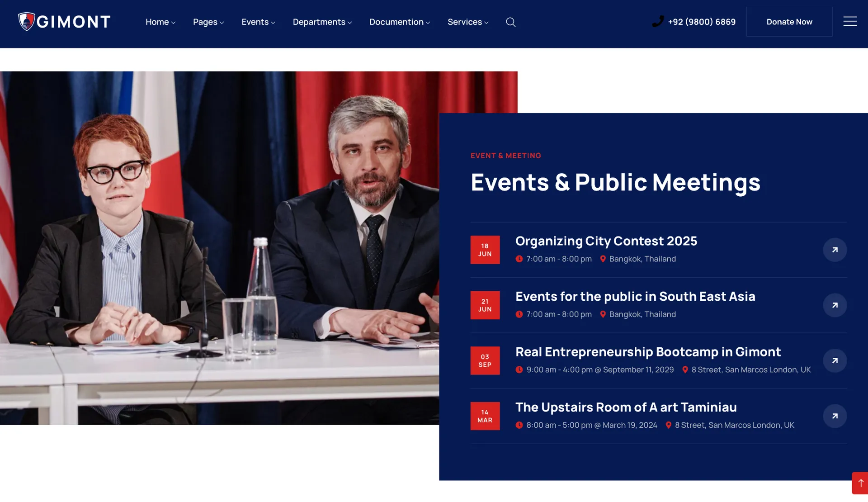Image resolution: width=868 pixels, height=502 pixels.
Task: Click the red scroll-to-top arrow button
Action: pos(860,483)
